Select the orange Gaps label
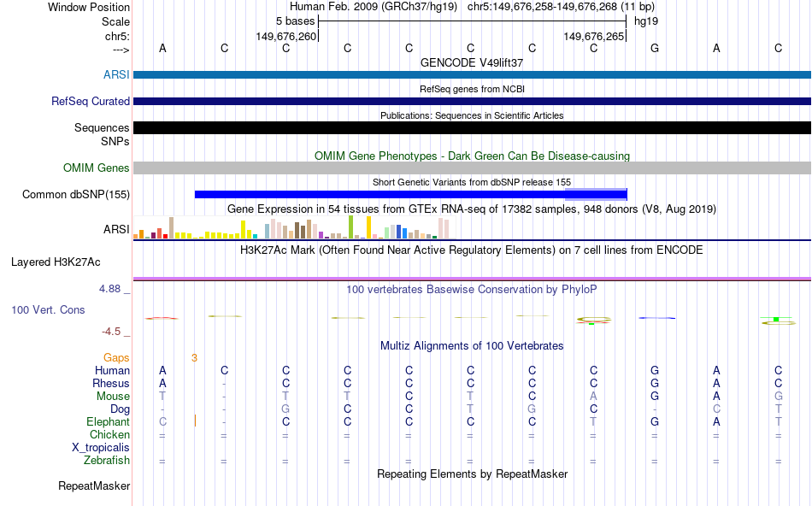Image resolution: width=812 pixels, height=506 pixels. (116, 357)
